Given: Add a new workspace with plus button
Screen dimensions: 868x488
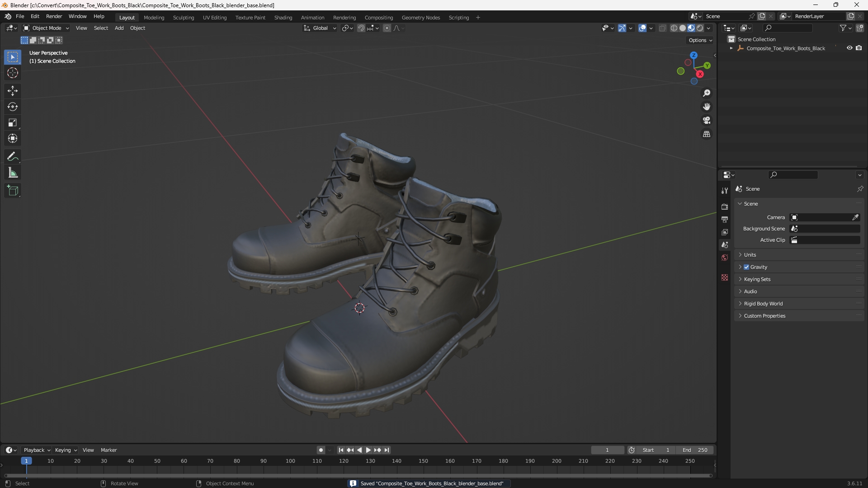Looking at the screenshot, I should (x=478, y=18).
